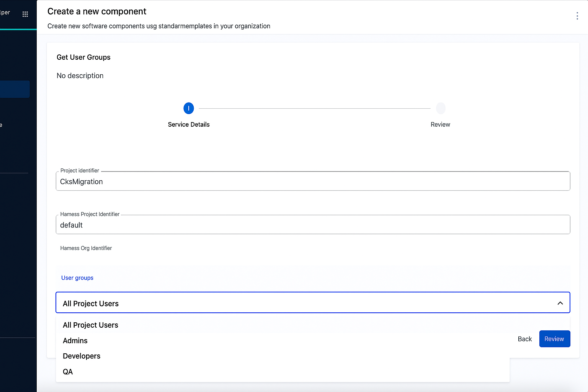
Task: Pick Developers in the user groups list
Action: click(x=82, y=356)
